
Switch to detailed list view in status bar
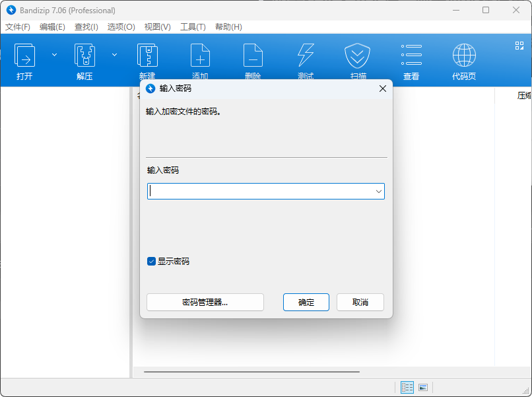(407, 387)
